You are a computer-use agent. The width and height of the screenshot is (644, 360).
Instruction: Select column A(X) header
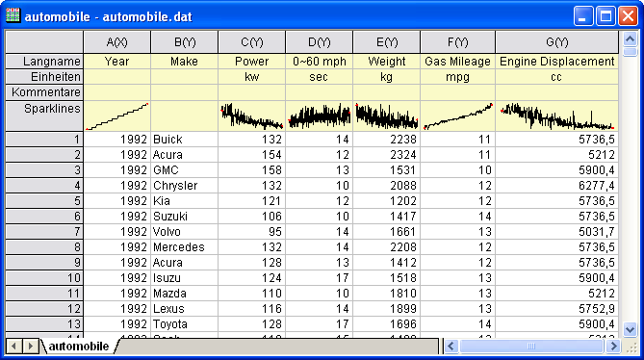coord(117,41)
